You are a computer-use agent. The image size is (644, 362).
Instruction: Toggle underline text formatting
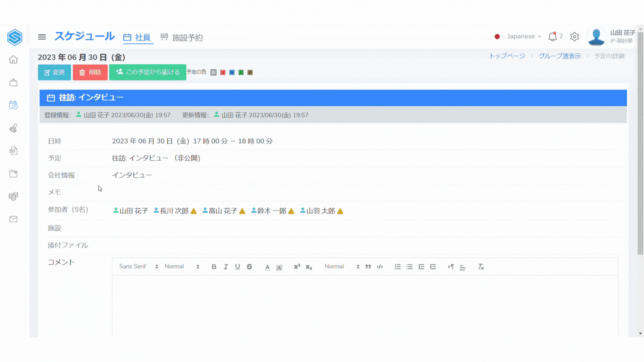tap(237, 267)
